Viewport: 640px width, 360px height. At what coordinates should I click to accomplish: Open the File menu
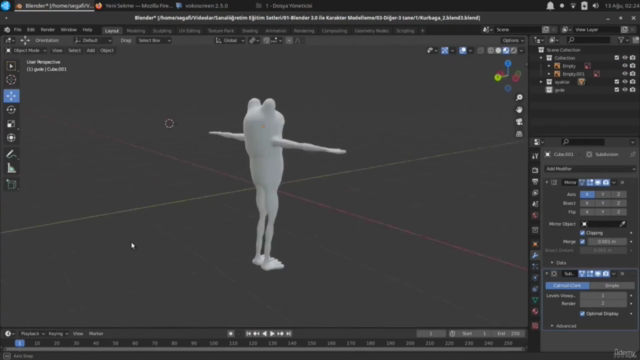[18, 30]
